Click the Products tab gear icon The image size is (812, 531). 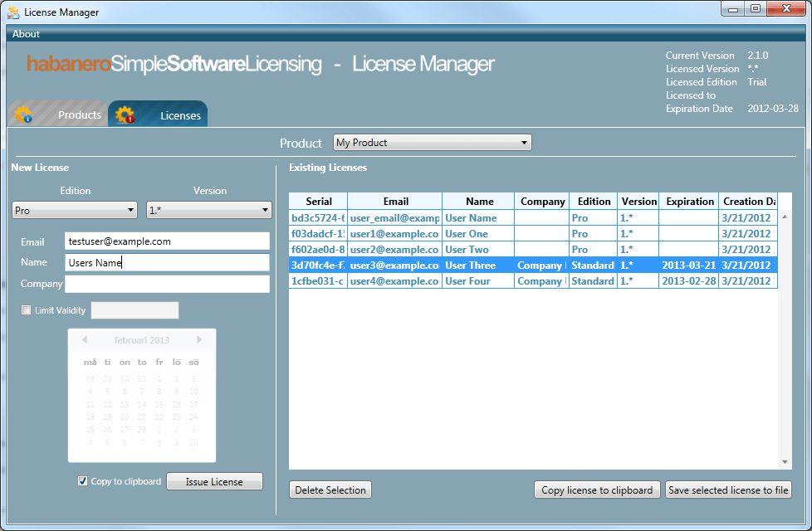point(24,114)
